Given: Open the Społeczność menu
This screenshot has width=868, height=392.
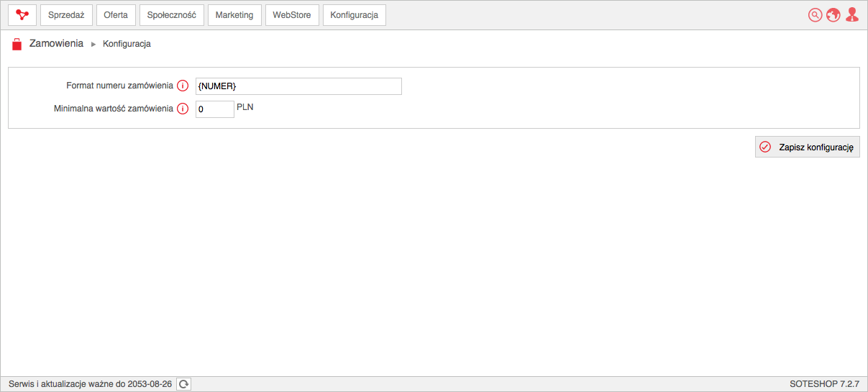Looking at the screenshot, I should (171, 15).
